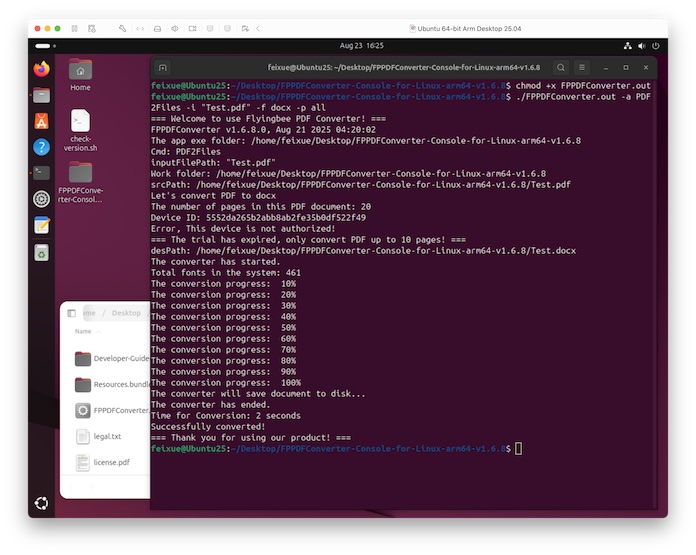Viewport: 696px width, 555px height.
Task: Show applications with the Ubuntu logo button
Action: tap(41, 503)
